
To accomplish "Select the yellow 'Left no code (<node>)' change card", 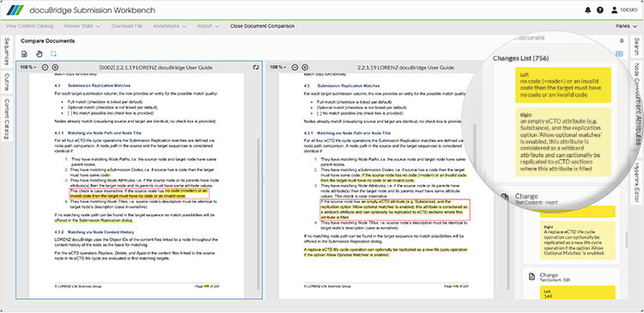I will click(562, 85).
